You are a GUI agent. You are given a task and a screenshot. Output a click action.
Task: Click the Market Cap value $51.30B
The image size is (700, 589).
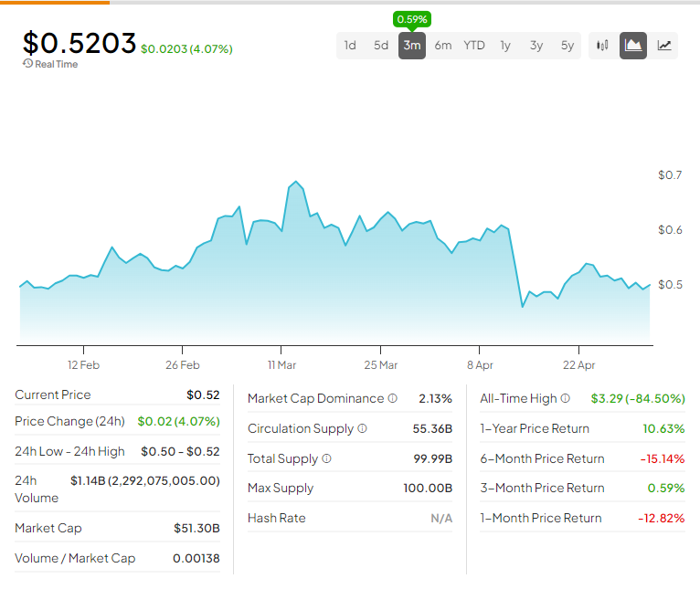click(196, 529)
